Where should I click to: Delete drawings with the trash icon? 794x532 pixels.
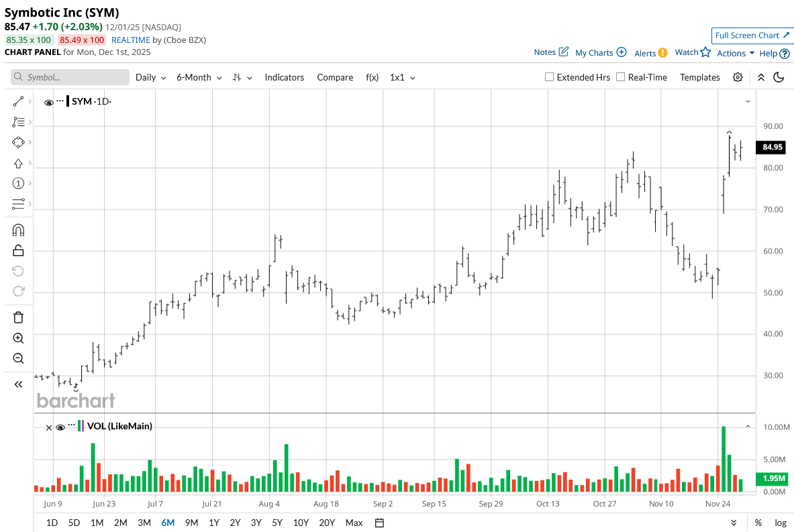(18, 317)
